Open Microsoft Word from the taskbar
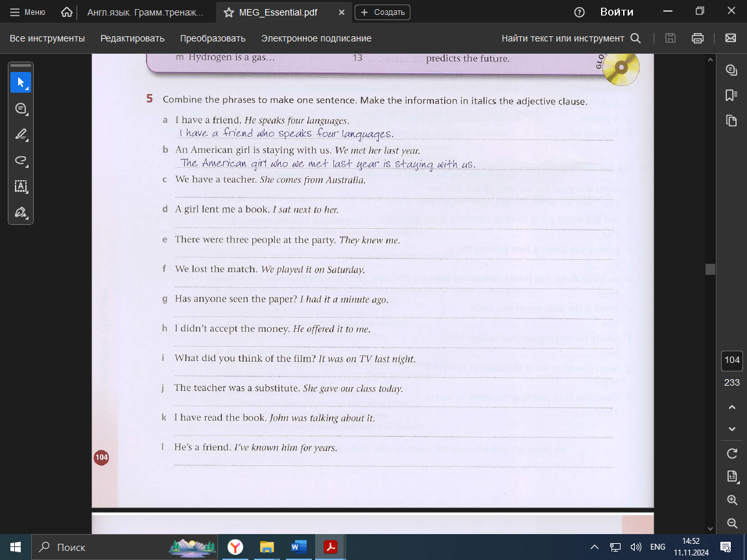Screen dimensions: 747x560 (x=299, y=547)
